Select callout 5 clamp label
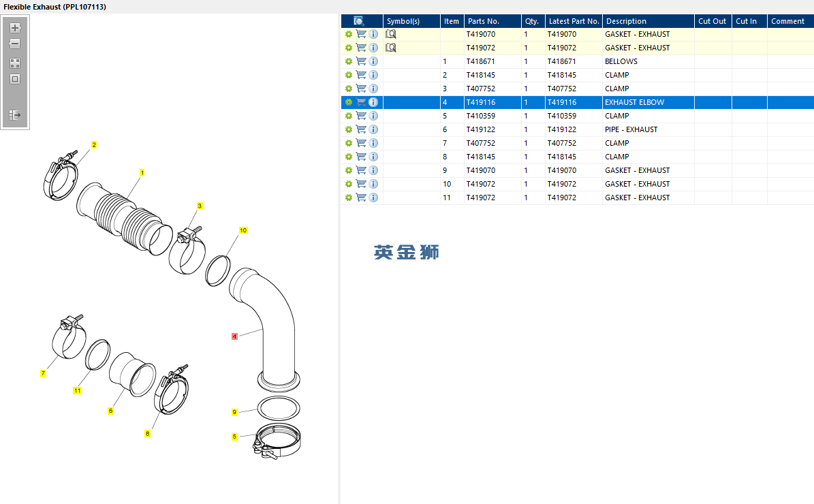Image resolution: width=814 pixels, height=504 pixels. point(234,437)
